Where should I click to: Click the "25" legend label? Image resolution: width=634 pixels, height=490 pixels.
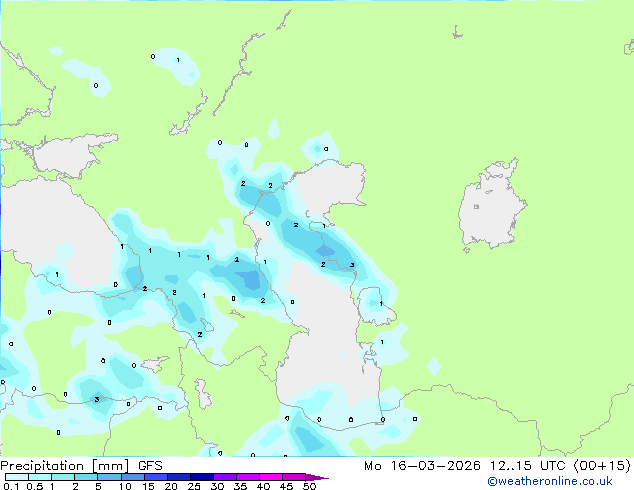(194, 486)
